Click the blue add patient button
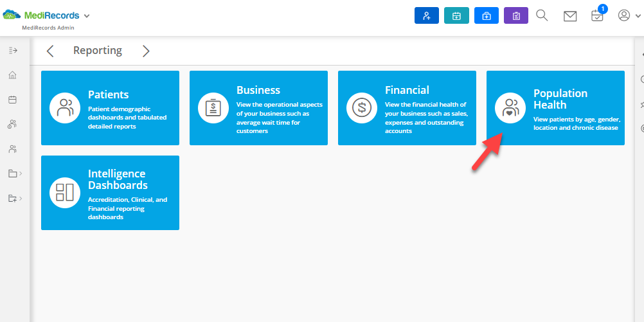644x322 pixels. click(x=427, y=15)
